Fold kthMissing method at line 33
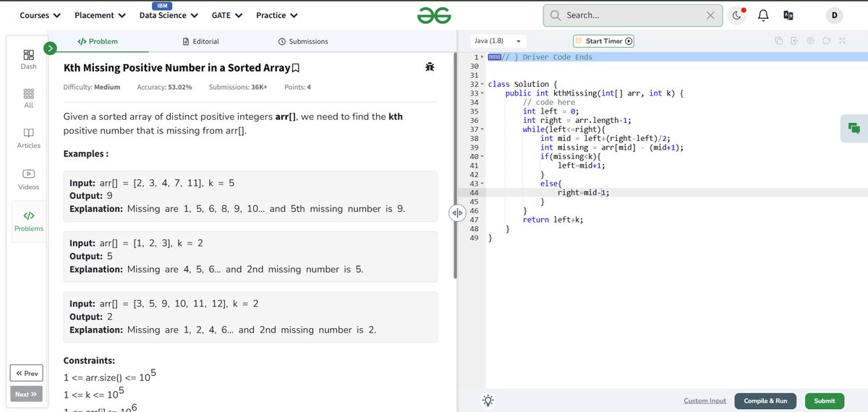 coord(482,93)
